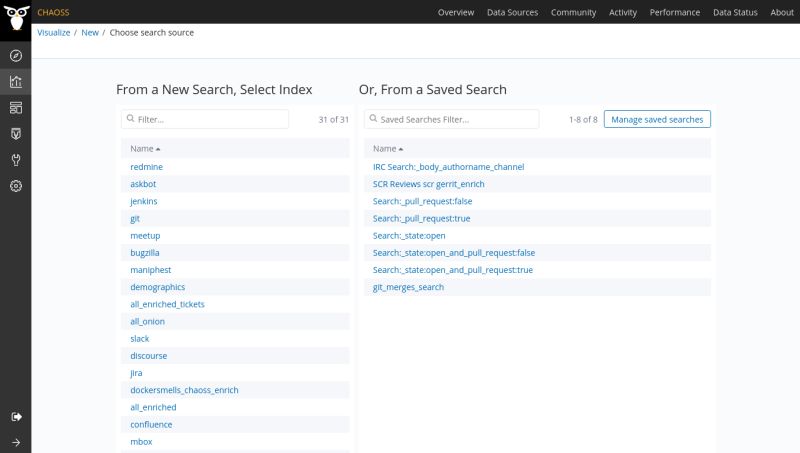
Task: Open the Visualize chart icon
Action: point(16,82)
